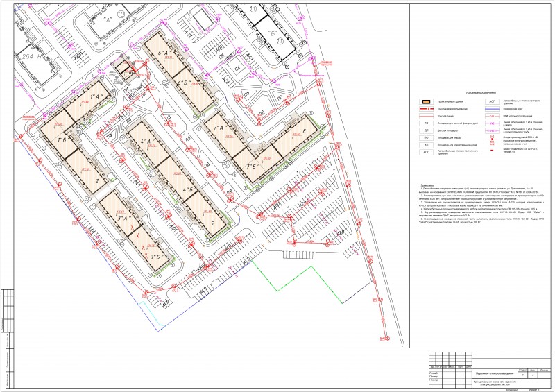Click building label 6"Б" on the plan

(184, 82)
